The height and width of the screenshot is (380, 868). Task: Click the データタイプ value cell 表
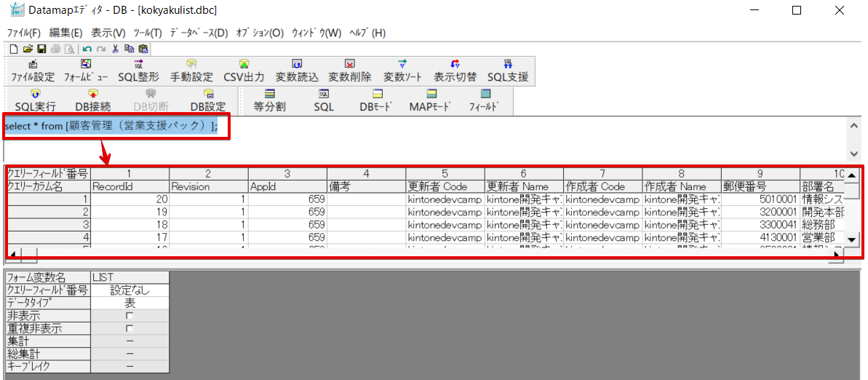[130, 303]
